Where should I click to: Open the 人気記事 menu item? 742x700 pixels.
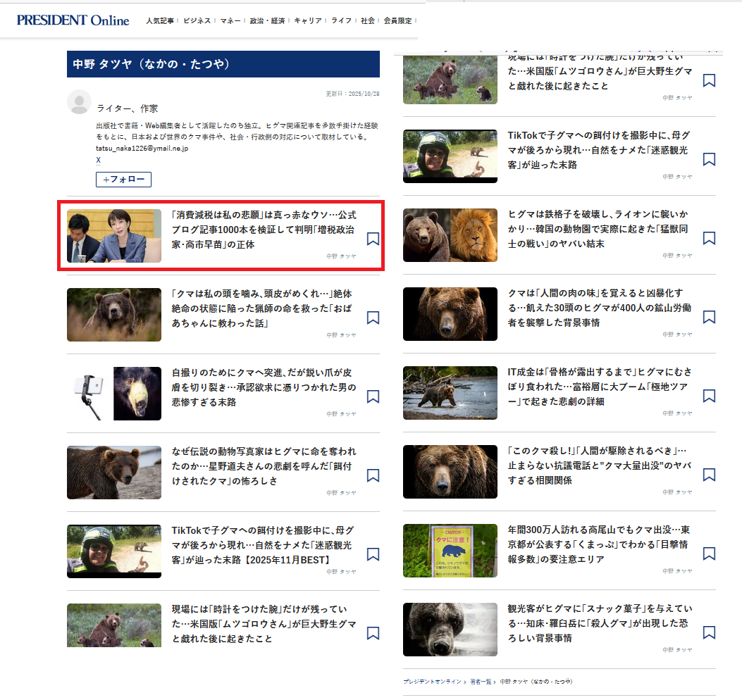coord(161,21)
